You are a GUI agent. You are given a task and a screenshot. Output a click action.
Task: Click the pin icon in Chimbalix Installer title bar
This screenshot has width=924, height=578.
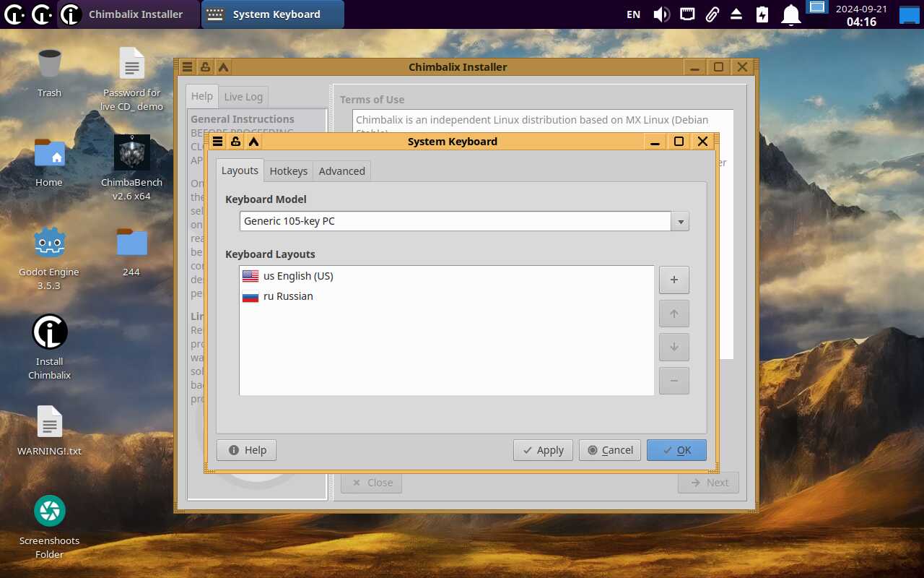[x=205, y=67]
